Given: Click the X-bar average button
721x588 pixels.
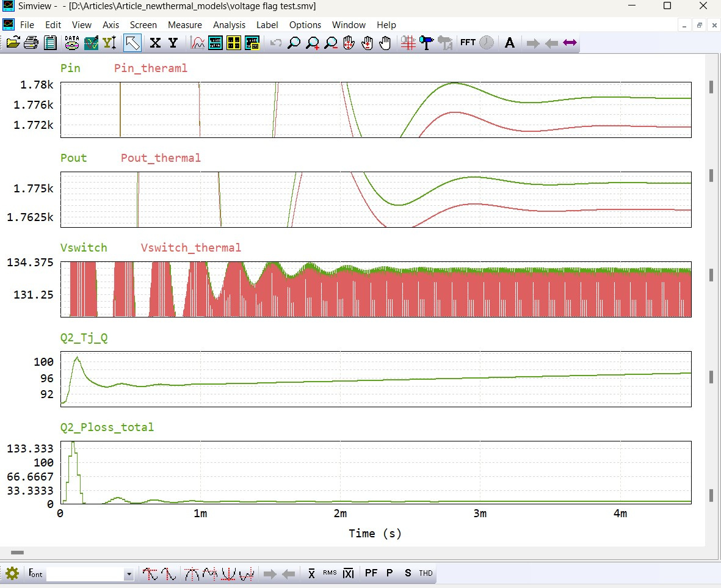Looking at the screenshot, I should [311, 573].
